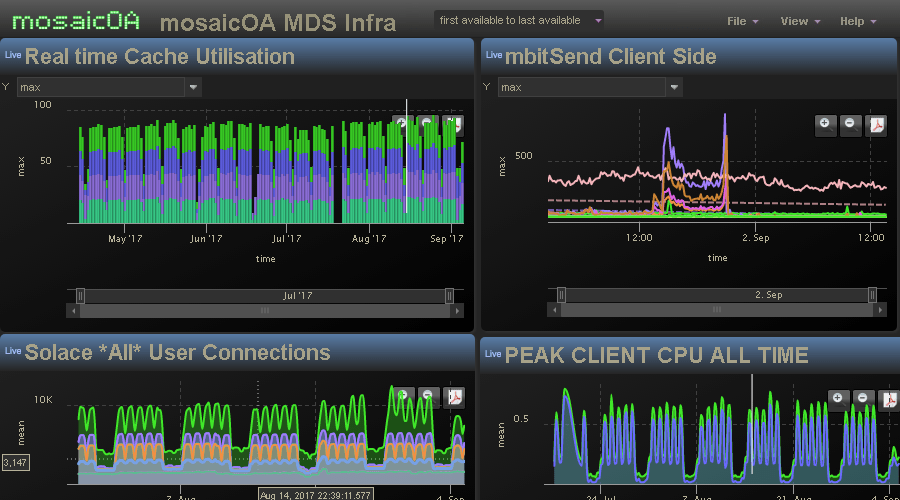Open Y axis dropdown arrow in mbitSend panel
Image resolution: width=900 pixels, height=500 pixels.
pos(674,87)
